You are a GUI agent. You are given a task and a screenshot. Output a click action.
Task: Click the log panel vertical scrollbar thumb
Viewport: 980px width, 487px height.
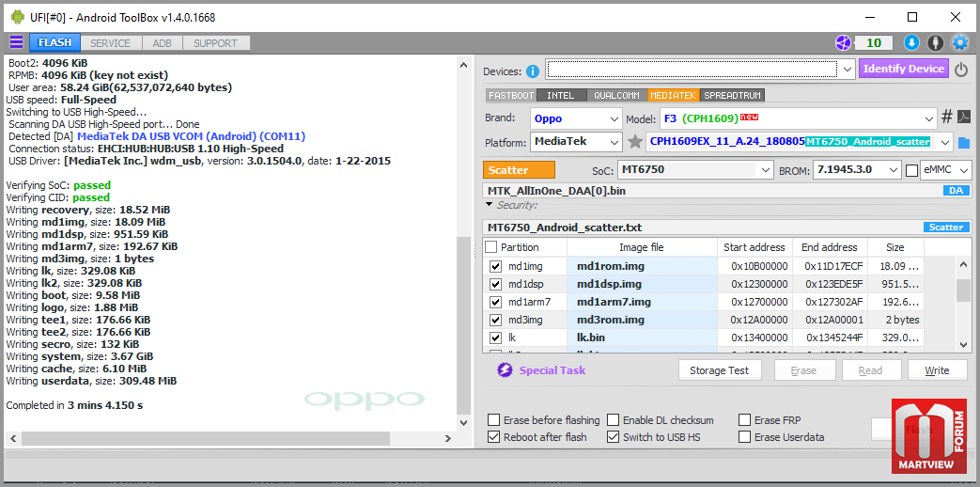tap(462, 325)
